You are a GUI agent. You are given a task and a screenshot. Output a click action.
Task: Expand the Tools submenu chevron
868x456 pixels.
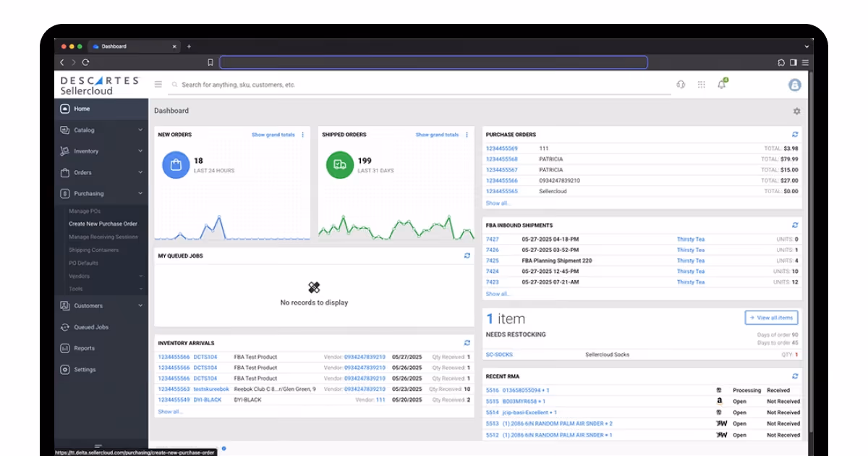141,289
